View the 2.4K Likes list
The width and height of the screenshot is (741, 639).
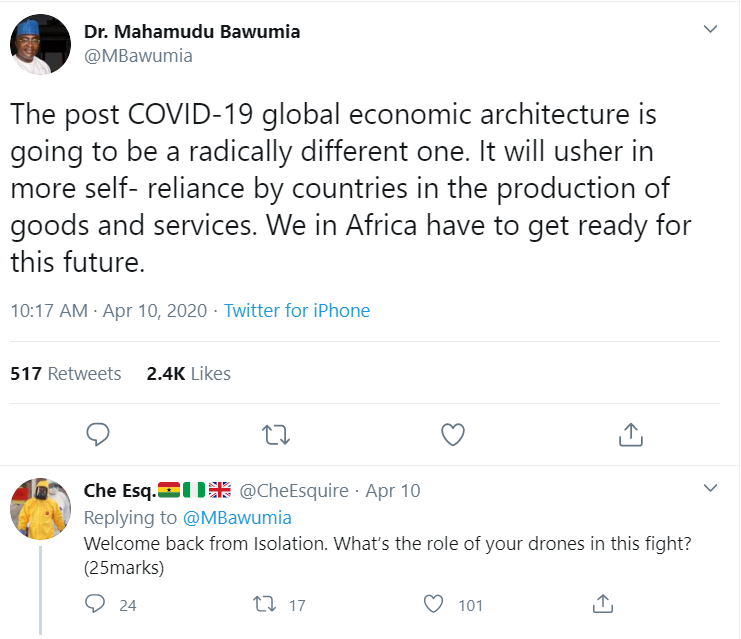pyautogui.click(x=188, y=374)
